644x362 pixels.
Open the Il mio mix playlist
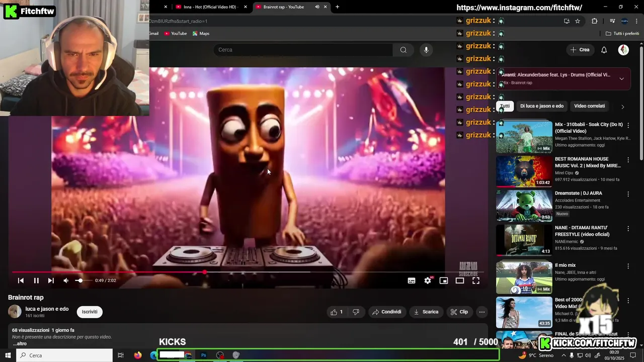click(565, 265)
